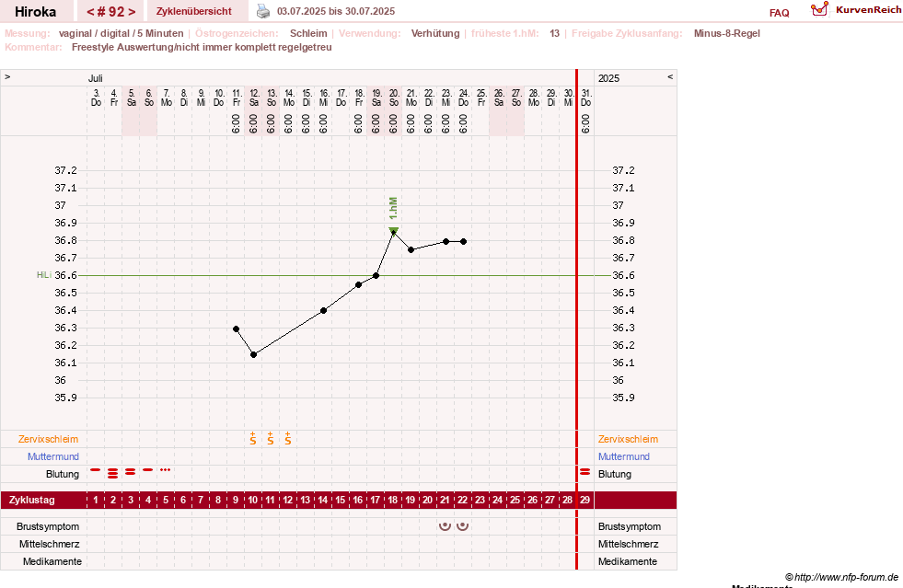Click the Freestyle Auswertung comment text
This screenshot has width=903, height=588.
[x=202, y=47]
